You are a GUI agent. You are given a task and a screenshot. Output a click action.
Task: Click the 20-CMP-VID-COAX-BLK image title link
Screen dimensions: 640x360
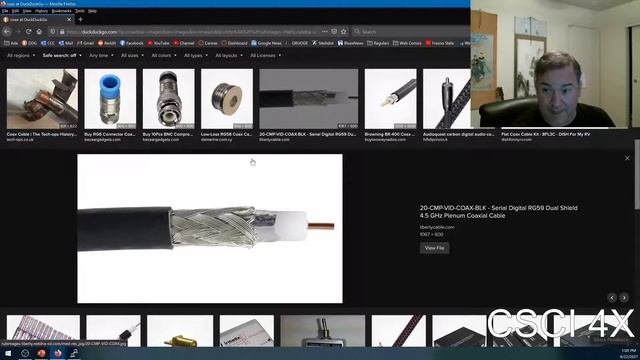pos(499,211)
